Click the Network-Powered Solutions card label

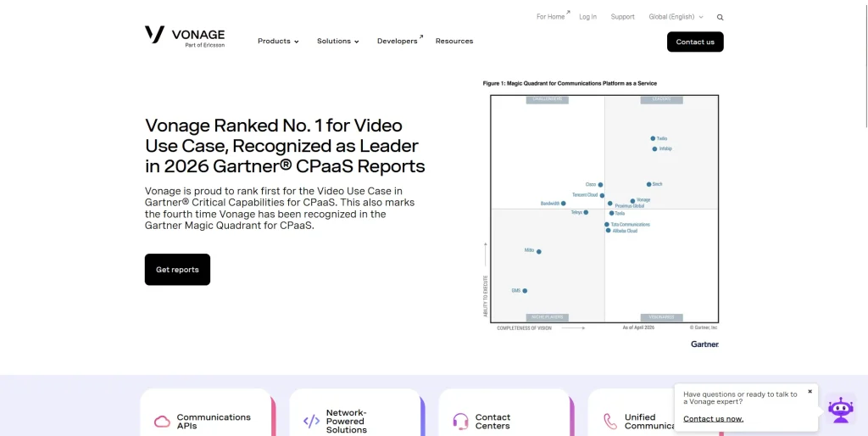pyautogui.click(x=346, y=422)
